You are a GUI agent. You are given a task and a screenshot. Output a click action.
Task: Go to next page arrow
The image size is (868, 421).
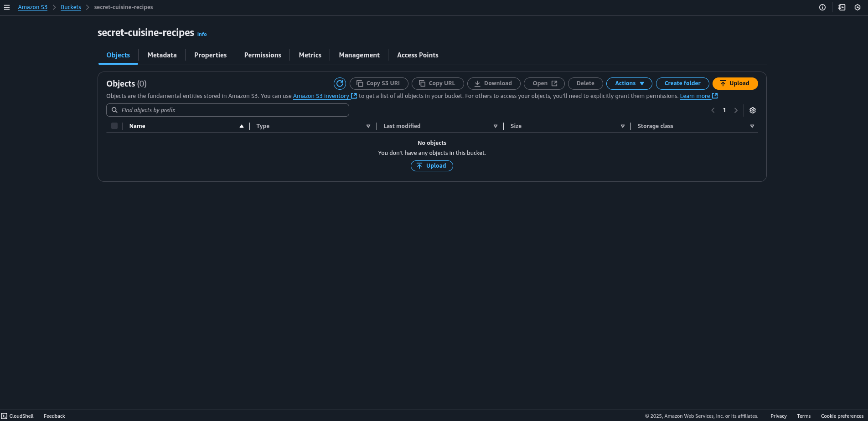click(x=736, y=110)
